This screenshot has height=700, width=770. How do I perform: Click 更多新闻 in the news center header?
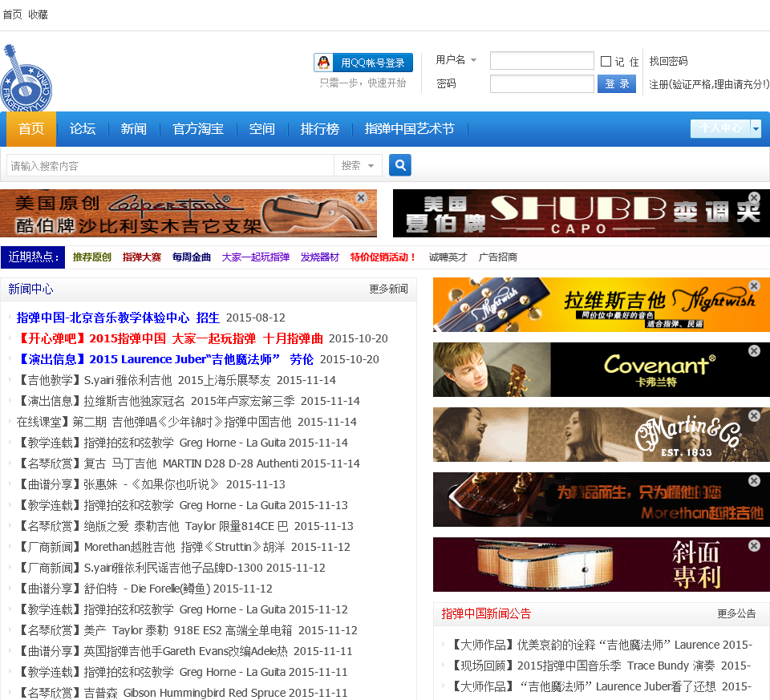coord(388,289)
